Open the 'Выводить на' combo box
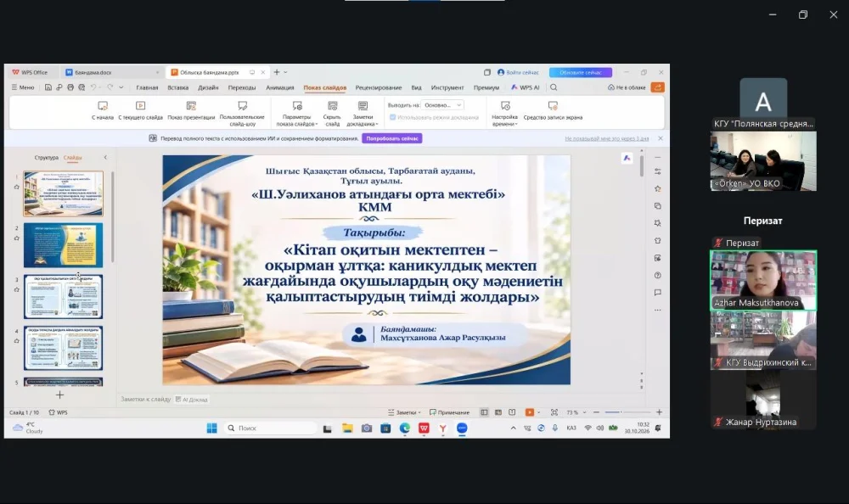 [x=441, y=105]
